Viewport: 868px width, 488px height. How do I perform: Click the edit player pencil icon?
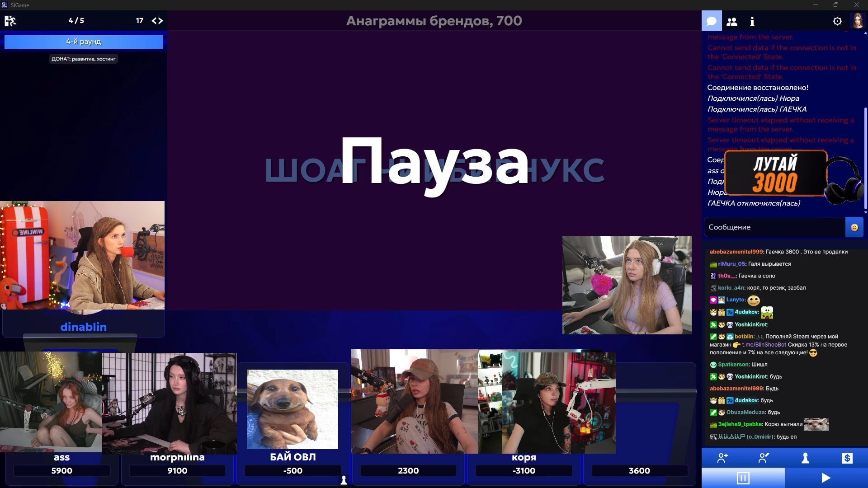coord(764,458)
